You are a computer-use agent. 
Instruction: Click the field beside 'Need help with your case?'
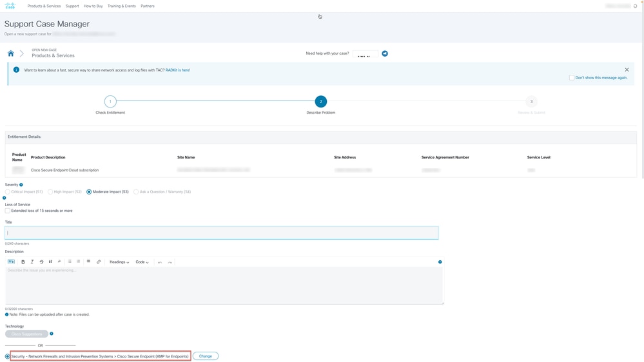[365, 53]
